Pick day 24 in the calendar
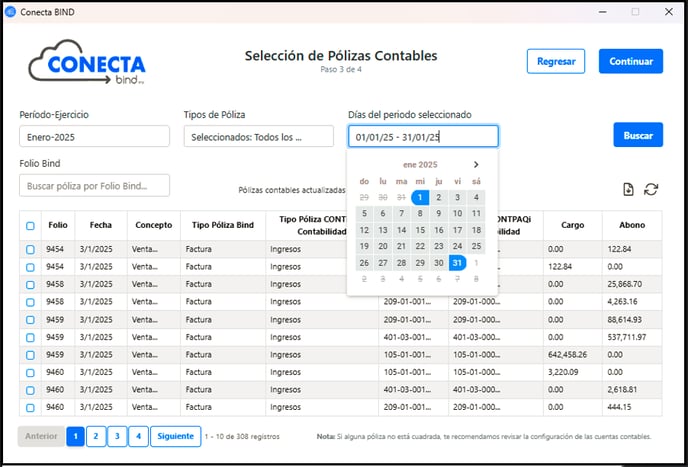The height and width of the screenshot is (467, 688). 457,246
